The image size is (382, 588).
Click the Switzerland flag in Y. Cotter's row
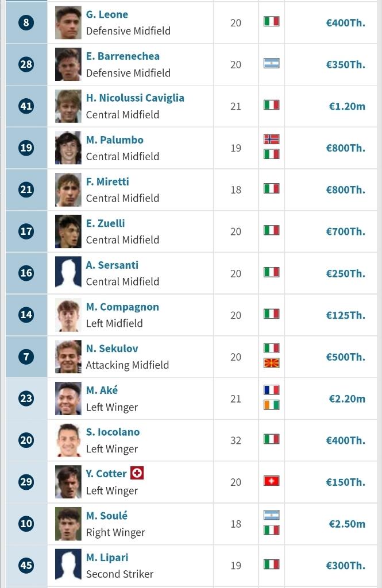(x=271, y=481)
